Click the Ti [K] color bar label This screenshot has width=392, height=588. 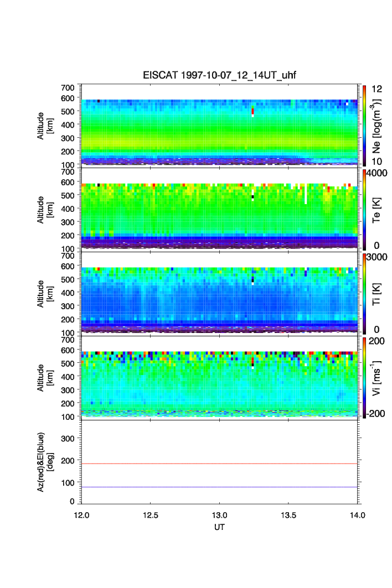tap(376, 294)
